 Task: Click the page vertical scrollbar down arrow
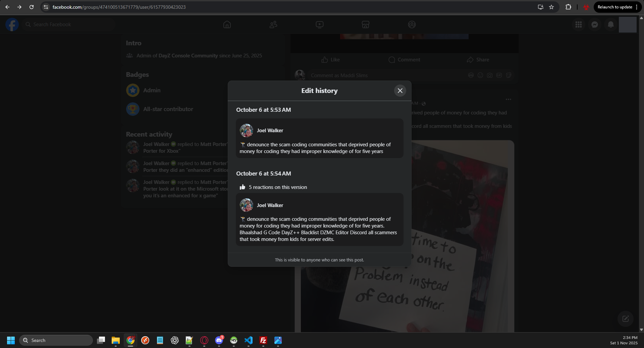click(641, 330)
